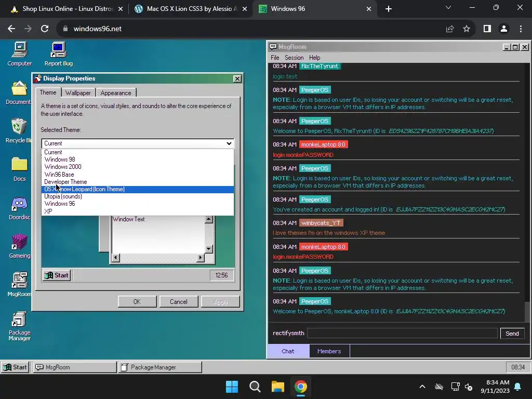This screenshot has width=532, height=399.
Task: Open the Computer desktop icon
Action: [x=19, y=54]
